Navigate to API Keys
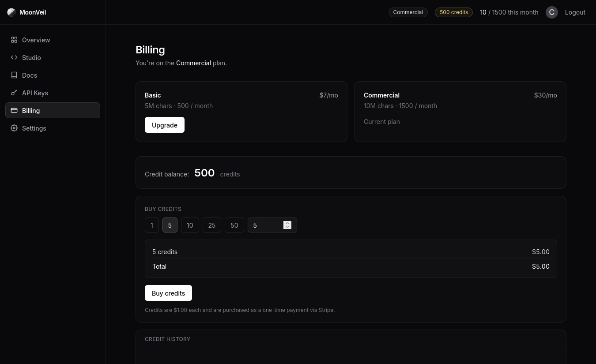The height and width of the screenshot is (364, 596). pos(53,93)
